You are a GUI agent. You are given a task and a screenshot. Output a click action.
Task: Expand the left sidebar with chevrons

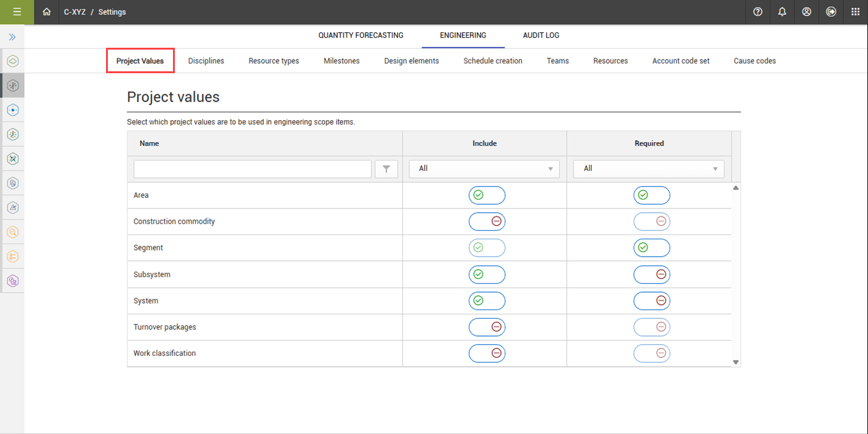(12, 37)
